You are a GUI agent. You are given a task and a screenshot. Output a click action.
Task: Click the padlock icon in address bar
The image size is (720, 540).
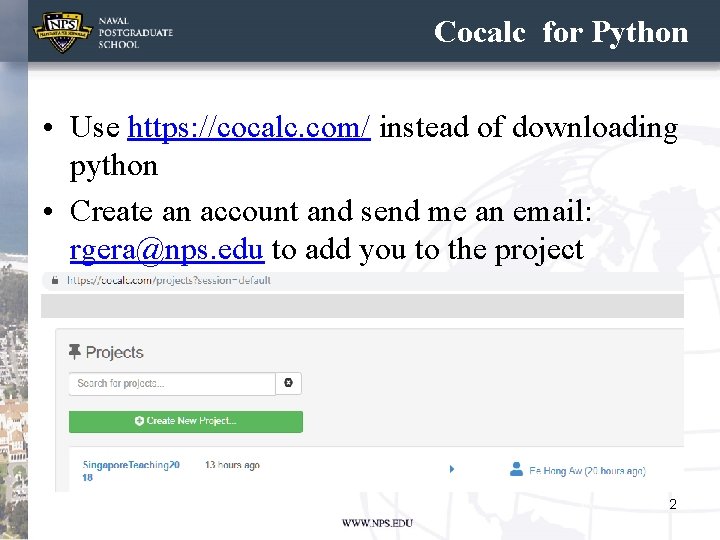point(55,280)
